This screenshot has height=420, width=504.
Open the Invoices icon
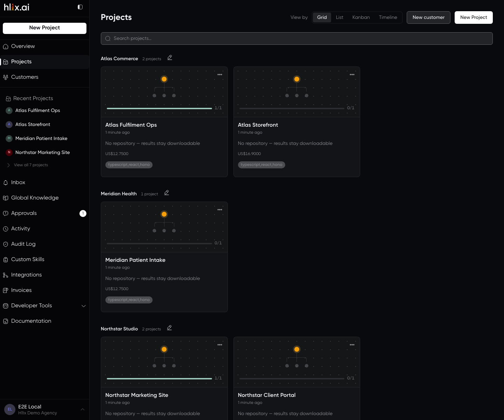pyautogui.click(x=6, y=290)
